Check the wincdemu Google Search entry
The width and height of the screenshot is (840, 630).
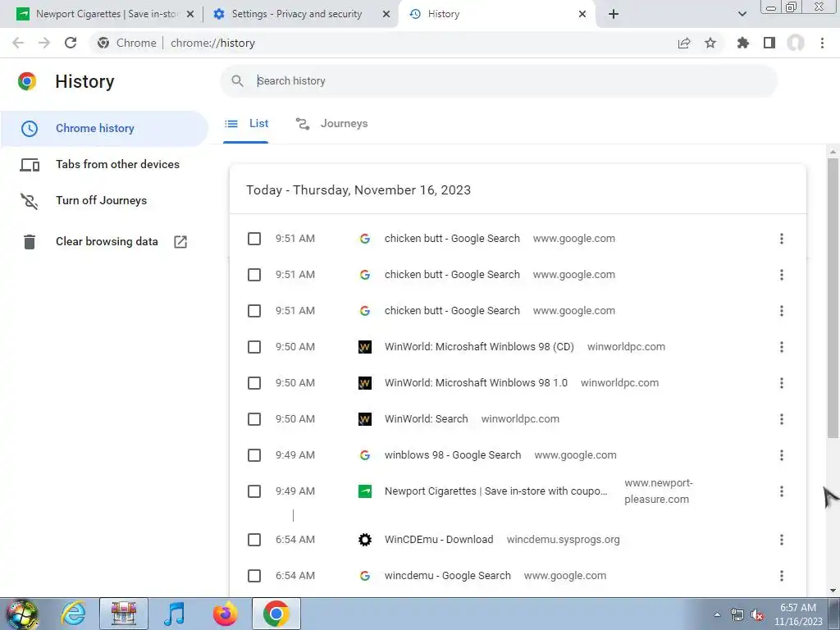coord(254,576)
